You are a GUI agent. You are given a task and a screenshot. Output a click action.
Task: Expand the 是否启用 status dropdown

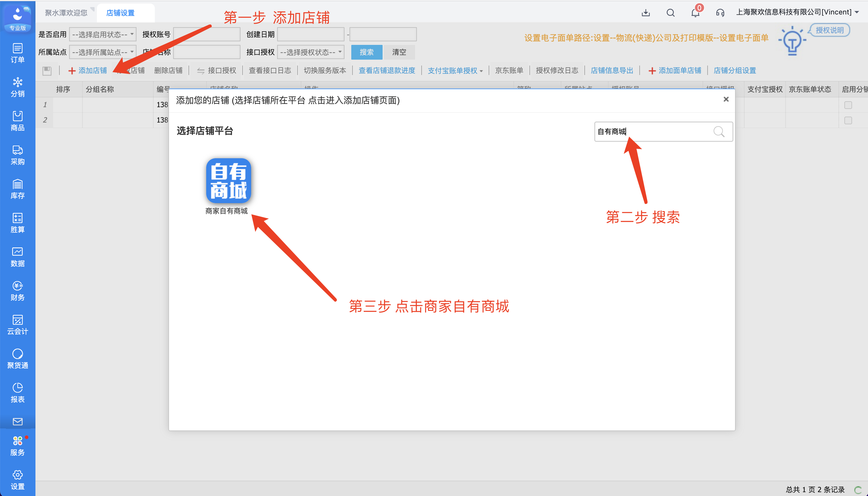coord(103,35)
